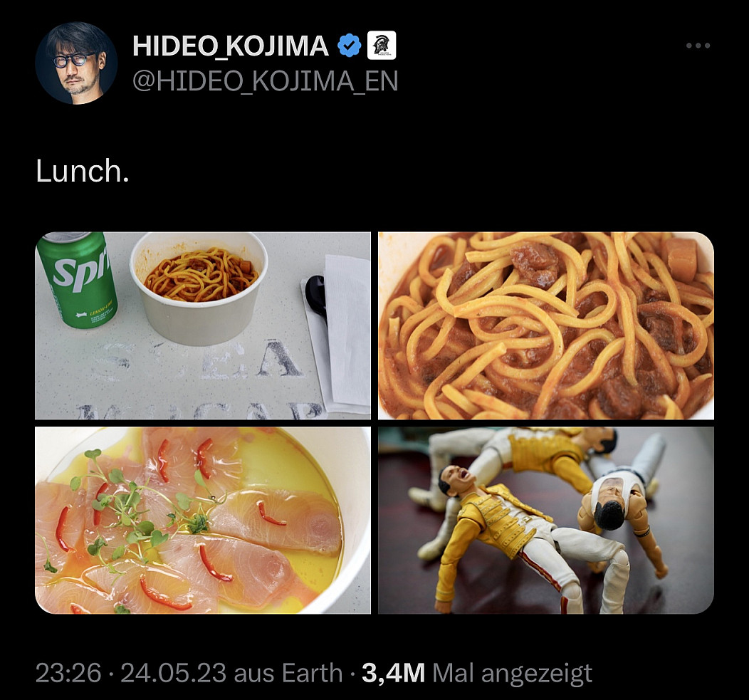Open the yellow-jacket action figures photo
Screen dimensions: 749x700
pyautogui.click(x=546, y=521)
